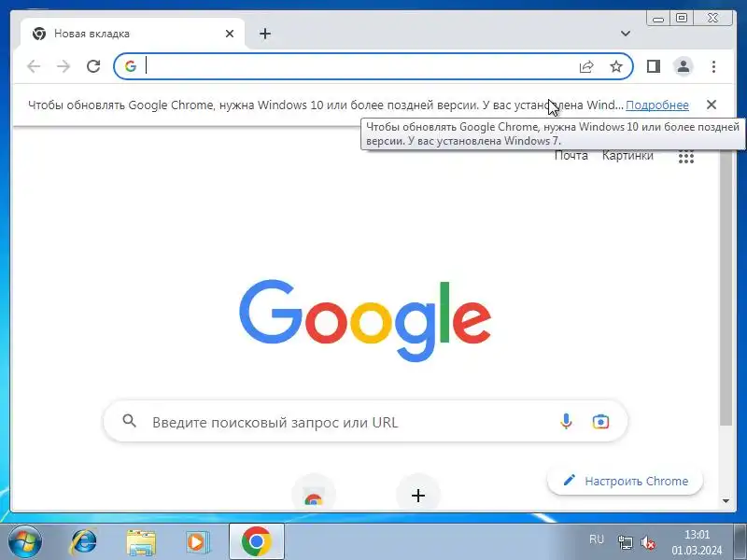Close the Новая вкладка tab
This screenshot has width=747, height=560.
229,34
